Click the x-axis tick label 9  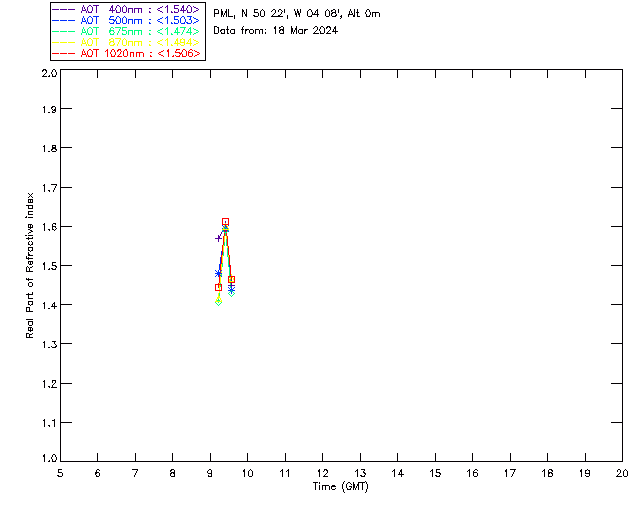(x=210, y=473)
